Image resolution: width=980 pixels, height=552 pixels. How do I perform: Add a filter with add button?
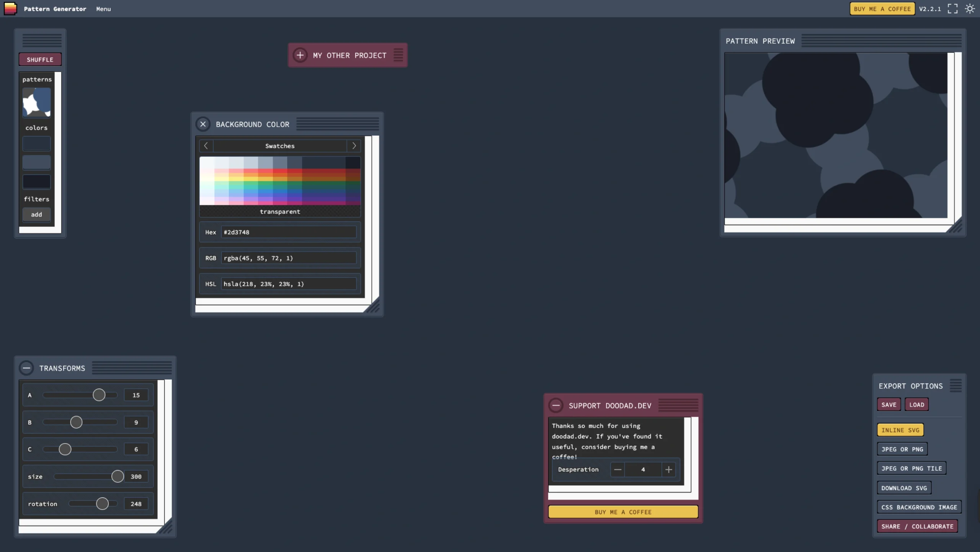pos(36,215)
